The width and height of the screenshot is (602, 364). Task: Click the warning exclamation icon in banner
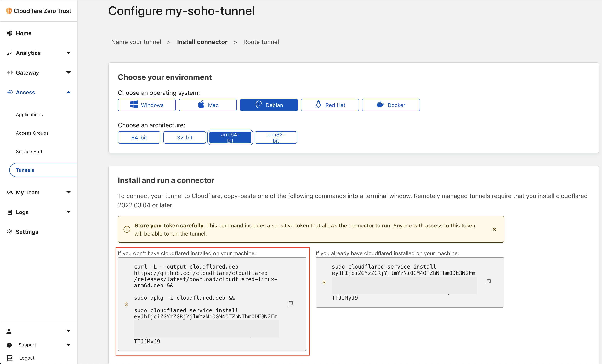(x=127, y=229)
